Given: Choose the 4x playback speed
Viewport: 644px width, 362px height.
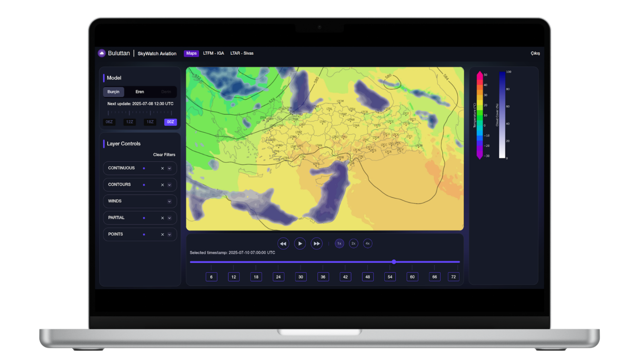Looking at the screenshot, I should coord(367,243).
